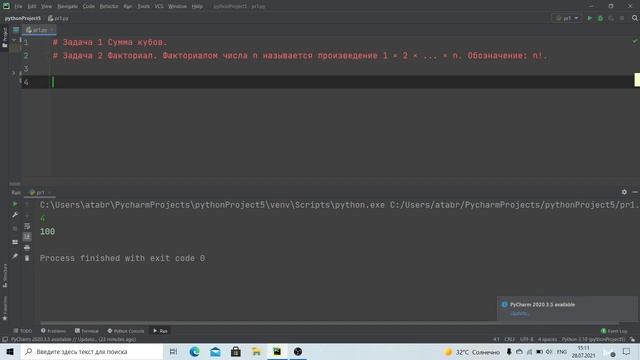Open the Tools menu
Image resolution: width=640 pixels, height=360 pixels.
pos(143,7)
